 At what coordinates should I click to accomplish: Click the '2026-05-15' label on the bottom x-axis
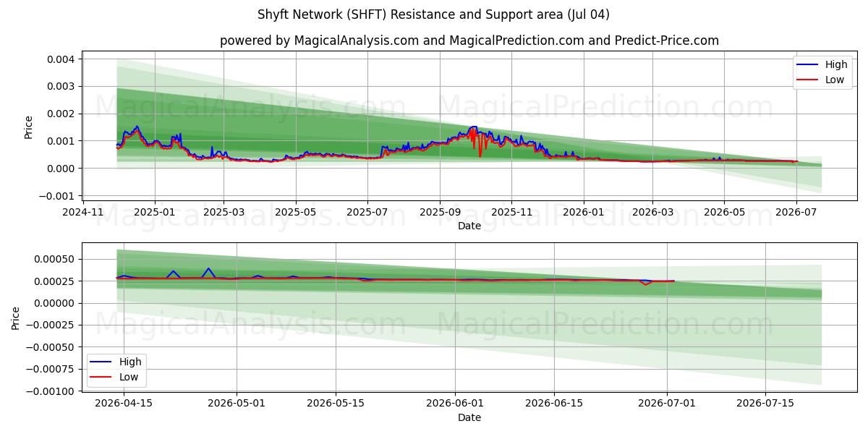tap(336, 403)
